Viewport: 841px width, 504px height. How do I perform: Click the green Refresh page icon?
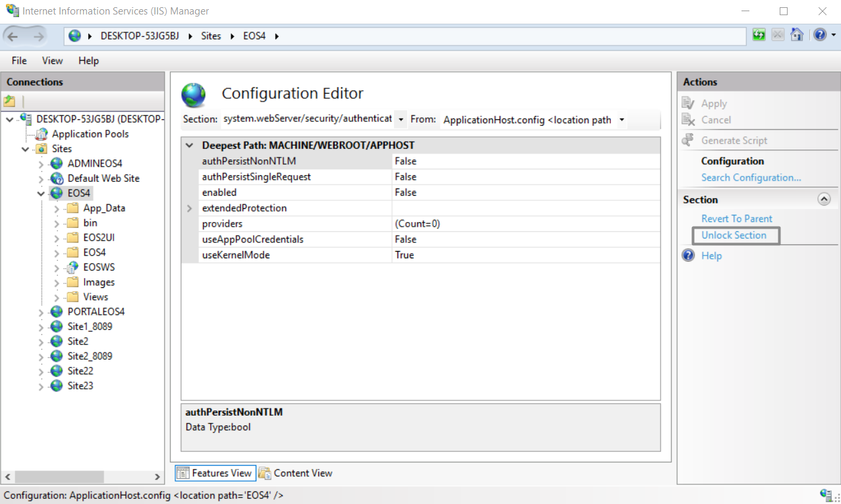tap(759, 35)
